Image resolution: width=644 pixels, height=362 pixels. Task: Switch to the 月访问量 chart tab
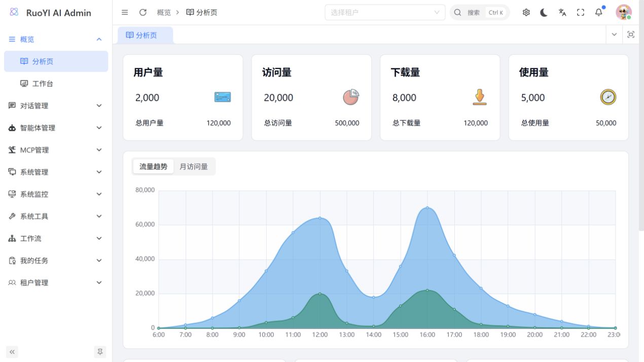click(194, 166)
